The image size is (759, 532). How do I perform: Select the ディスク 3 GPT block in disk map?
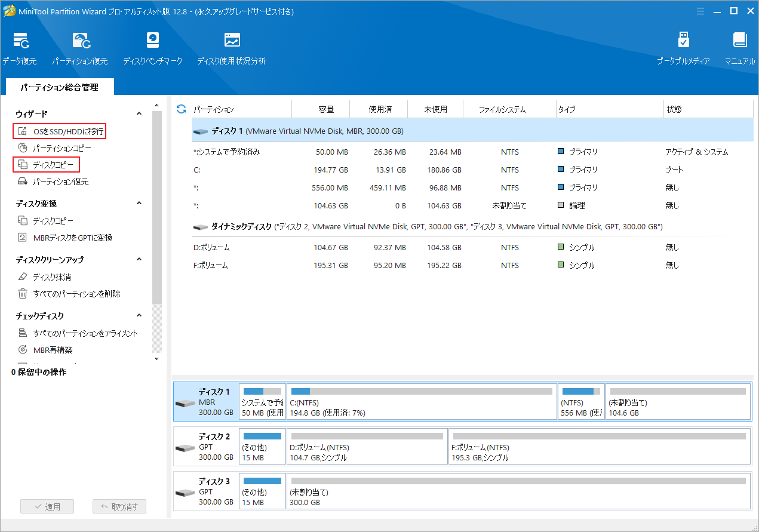pyautogui.click(x=205, y=491)
